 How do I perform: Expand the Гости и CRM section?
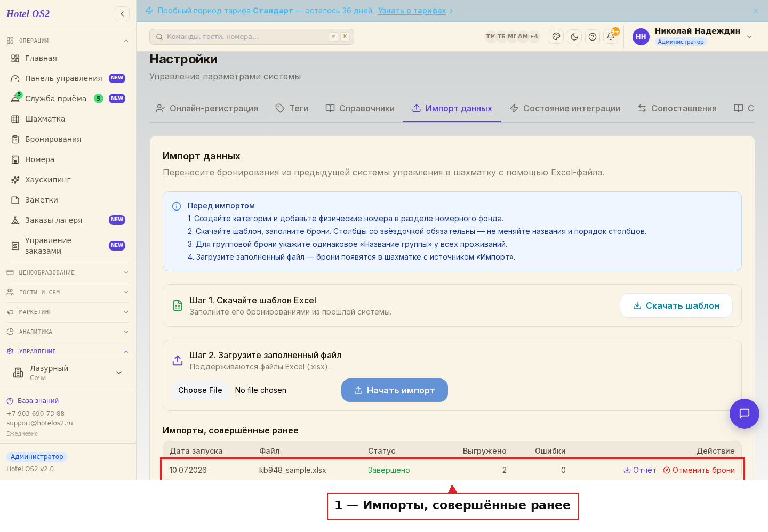point(68,292)
